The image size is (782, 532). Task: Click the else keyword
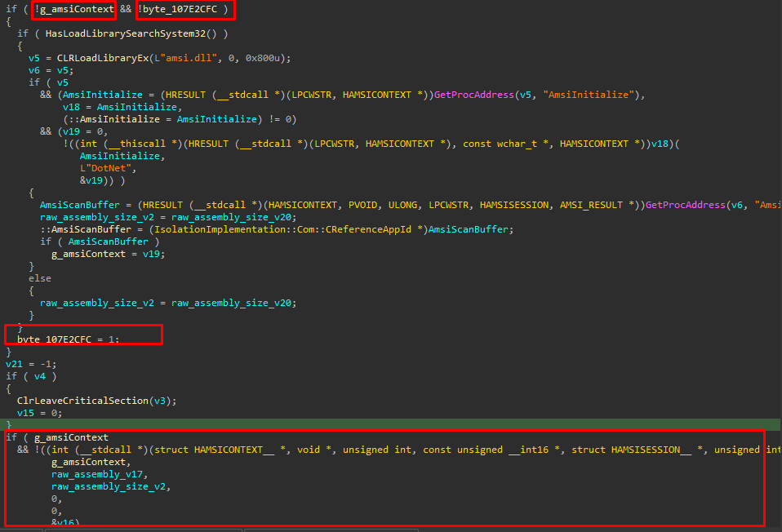point(40,278)
